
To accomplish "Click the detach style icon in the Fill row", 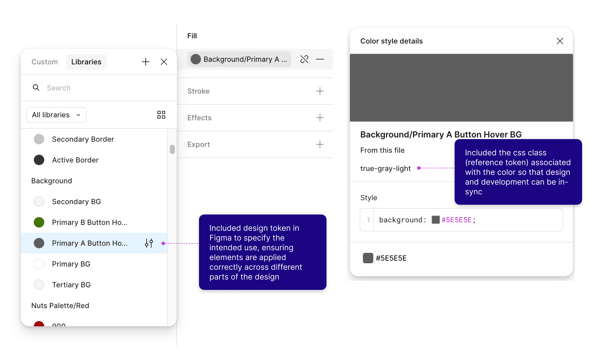I will 304,59.
